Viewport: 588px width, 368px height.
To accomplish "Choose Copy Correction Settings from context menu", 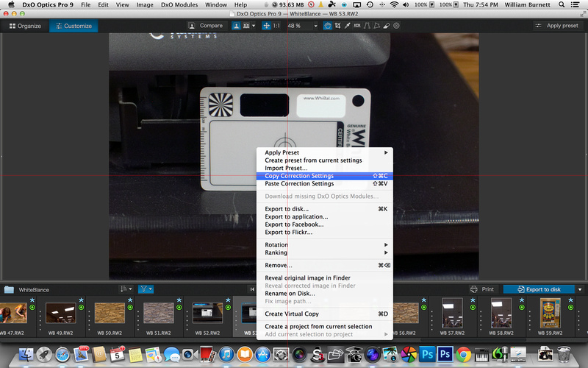I will click(325, 176).
